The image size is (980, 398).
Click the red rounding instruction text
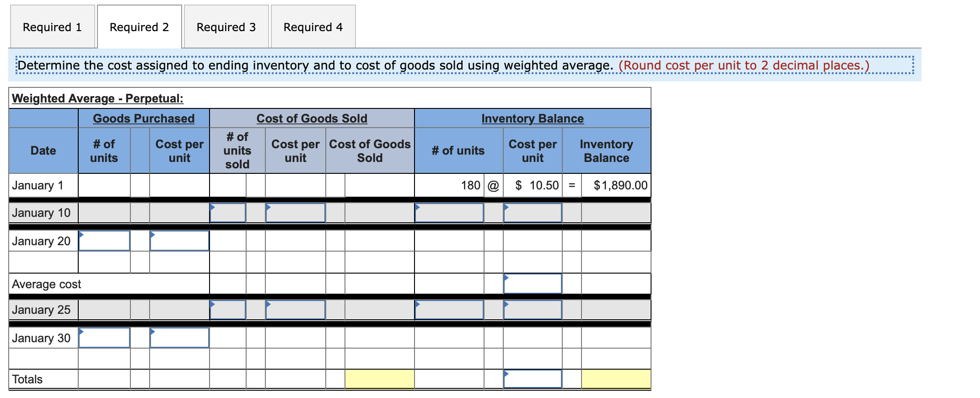click(744, 65)
